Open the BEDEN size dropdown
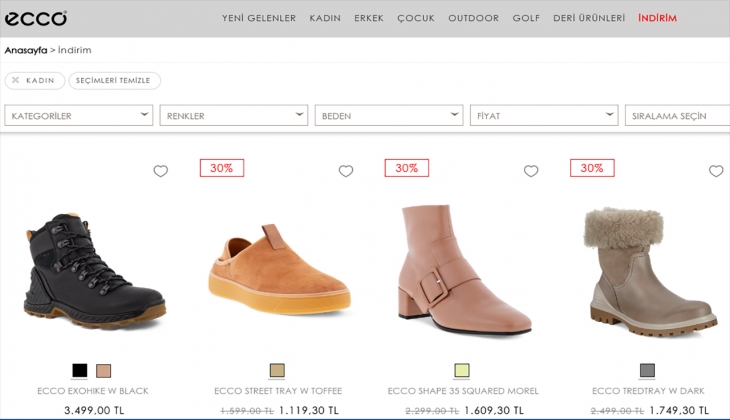This screenshot has height=420, width=730. [389, 116]
